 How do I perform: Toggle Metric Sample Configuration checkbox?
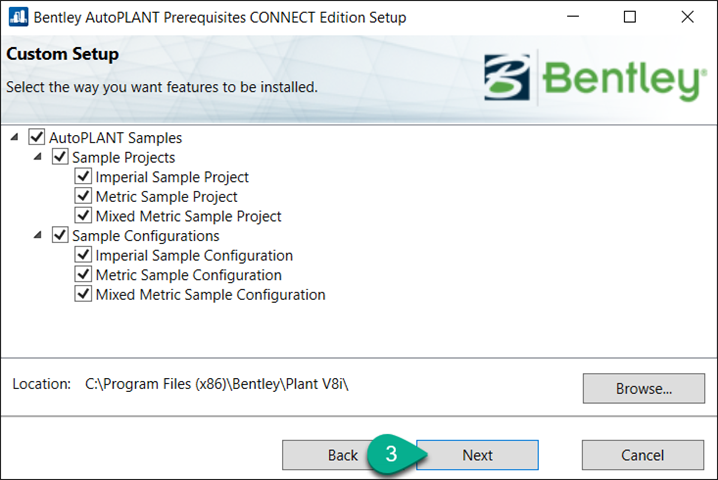pyautogui.click(x=83, y=275)
